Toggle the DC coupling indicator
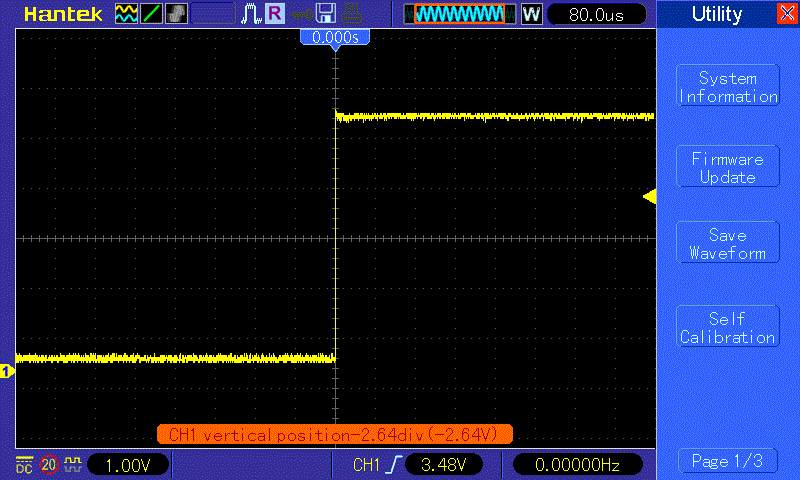This screenshot has width=800, height=480. pos(23,464)
